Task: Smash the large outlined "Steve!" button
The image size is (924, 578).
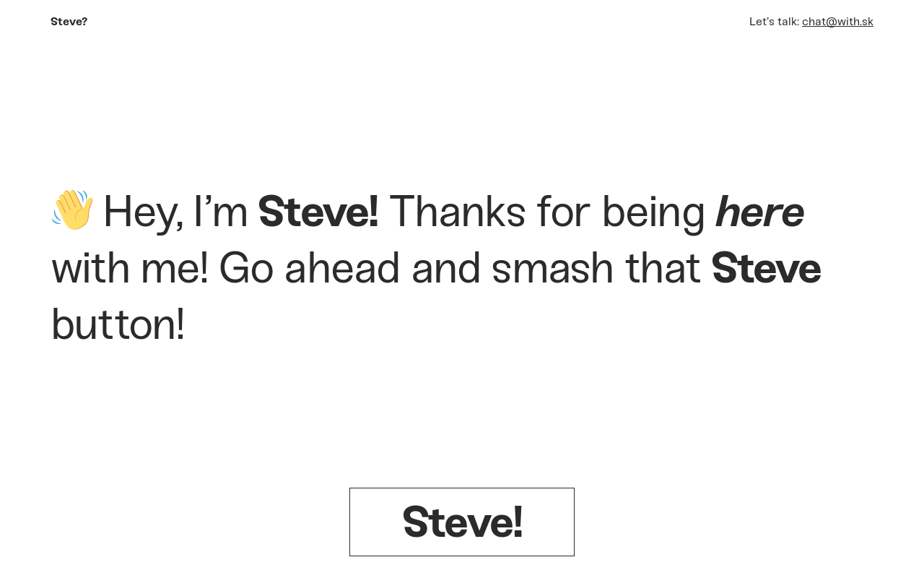Action: pyautogui.click(x=462, y=522)
